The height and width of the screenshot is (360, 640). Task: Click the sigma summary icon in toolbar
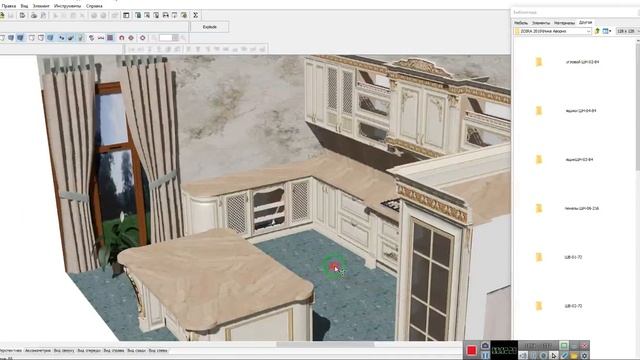click(196, 15)
